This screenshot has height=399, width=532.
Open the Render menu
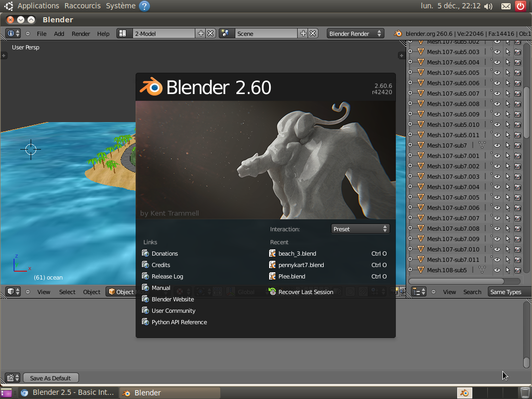(81, 33)
